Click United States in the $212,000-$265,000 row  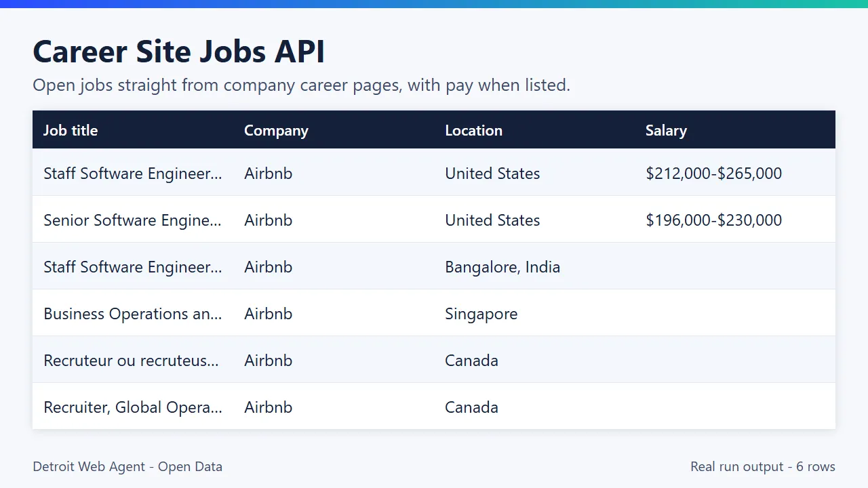click(492, 174)
